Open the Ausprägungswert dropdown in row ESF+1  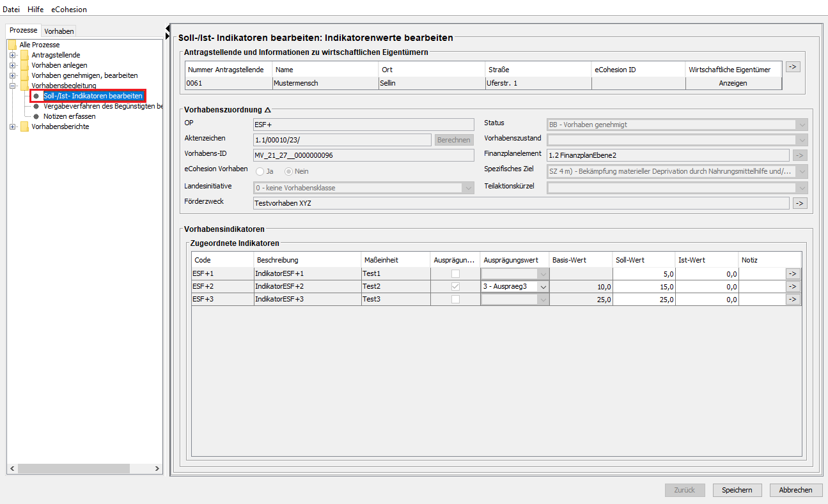pos(543,273)
